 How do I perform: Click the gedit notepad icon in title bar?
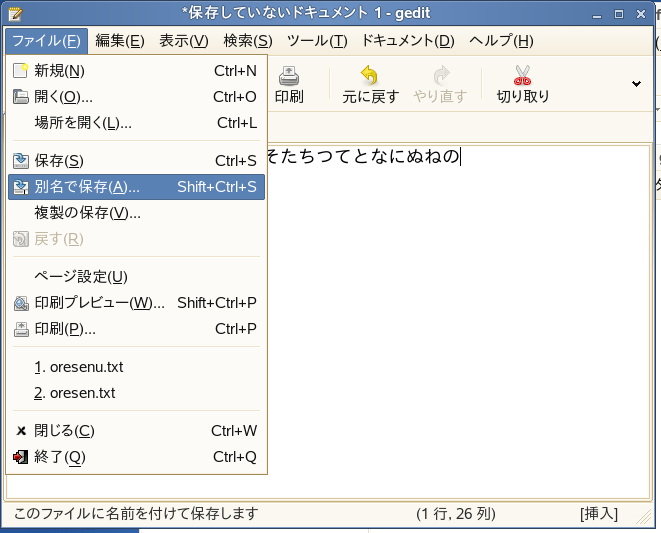click(x=15, y=14)
